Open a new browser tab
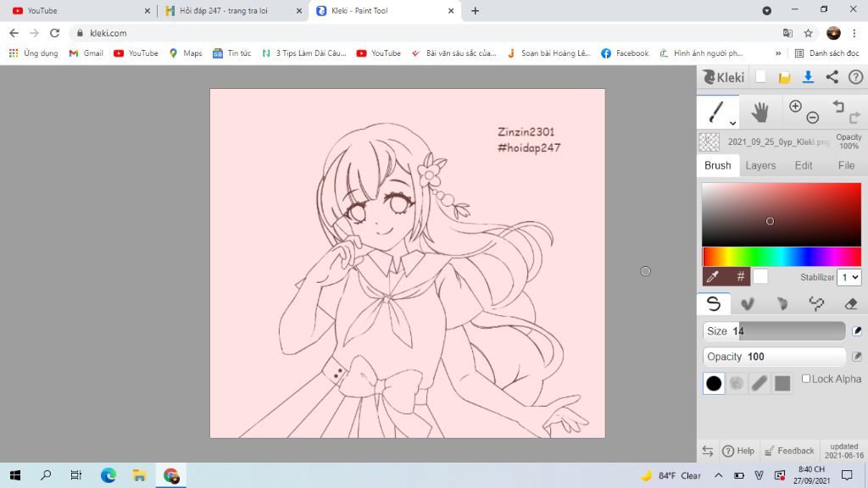 click(475, 10)
